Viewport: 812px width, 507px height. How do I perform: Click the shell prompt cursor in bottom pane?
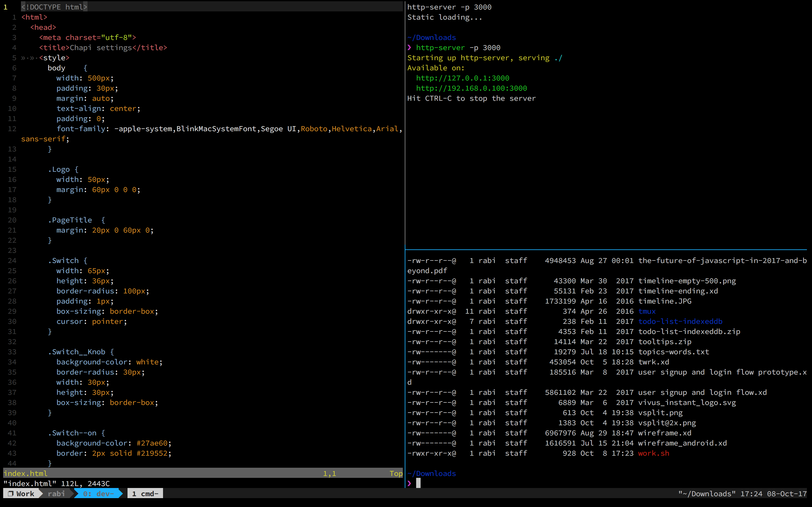pyautogui.click(x=418, y=483)
